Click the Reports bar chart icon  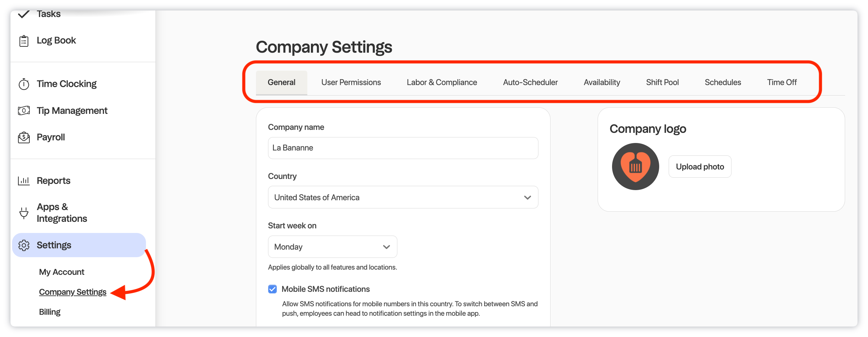click(24, 181)
